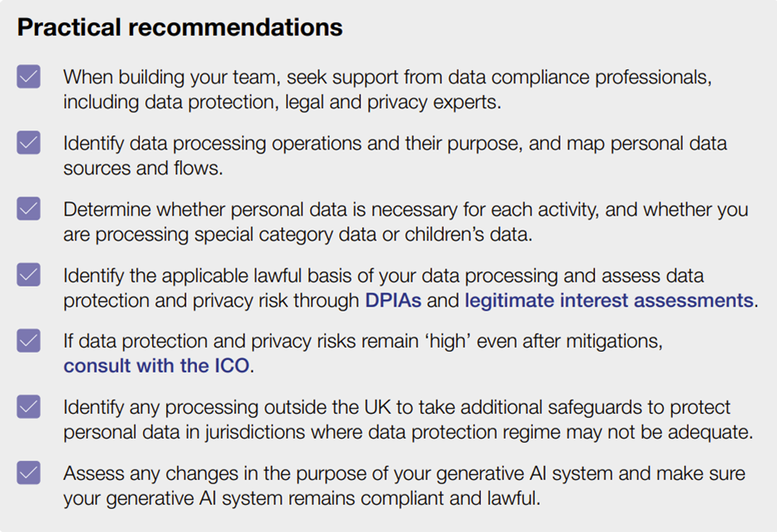This screenshot has height=532, width=777.
Task: Click the text 'protection and privacy risk through'
Action: pyautogui.click(x=211, y=302)
